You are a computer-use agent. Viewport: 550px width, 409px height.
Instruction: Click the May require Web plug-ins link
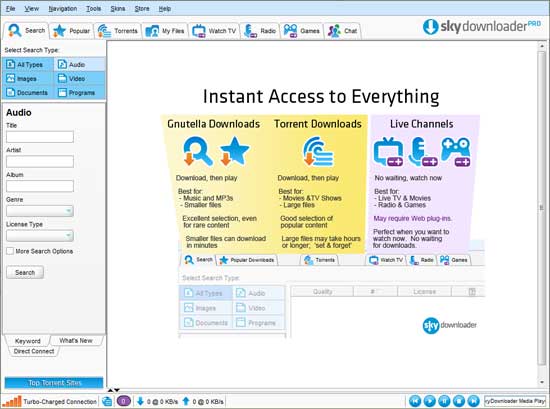click(412, 218)
